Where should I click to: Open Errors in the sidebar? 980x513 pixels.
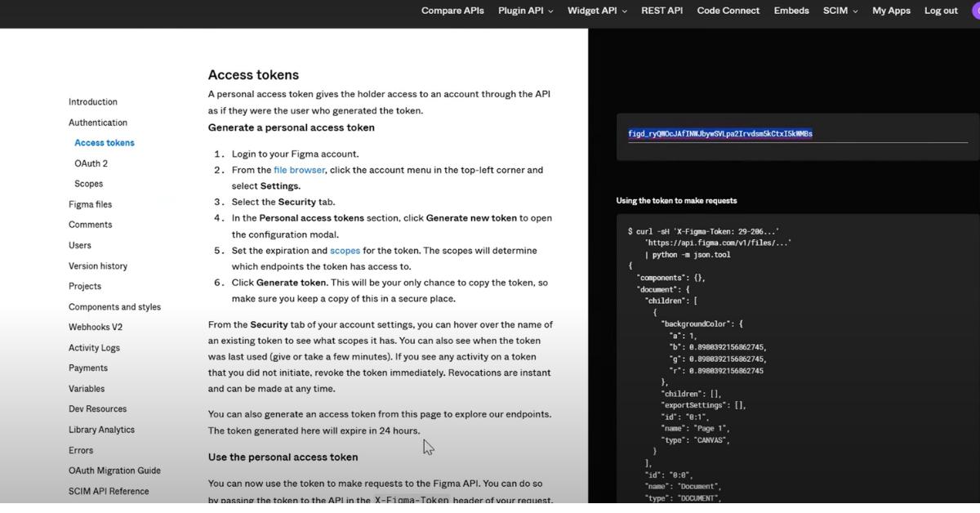81,450
